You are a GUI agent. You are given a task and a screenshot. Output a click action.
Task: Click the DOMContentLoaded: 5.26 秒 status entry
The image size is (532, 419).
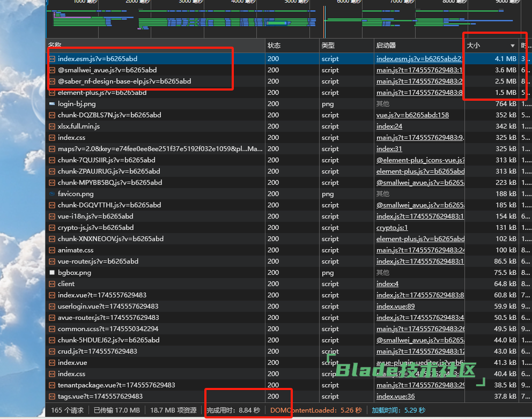[316, 410]
